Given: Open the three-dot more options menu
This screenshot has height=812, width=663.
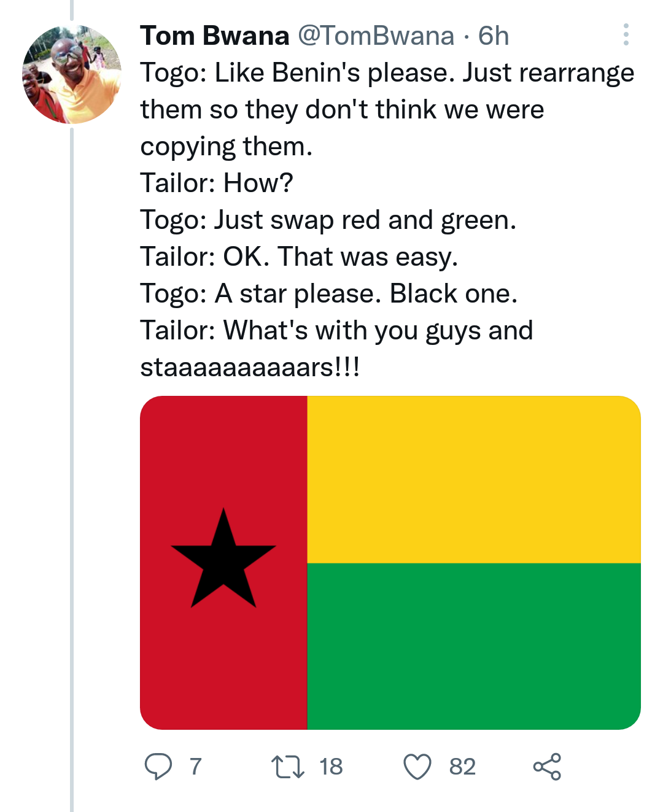Looking at the screenshot, I should 626,35.
